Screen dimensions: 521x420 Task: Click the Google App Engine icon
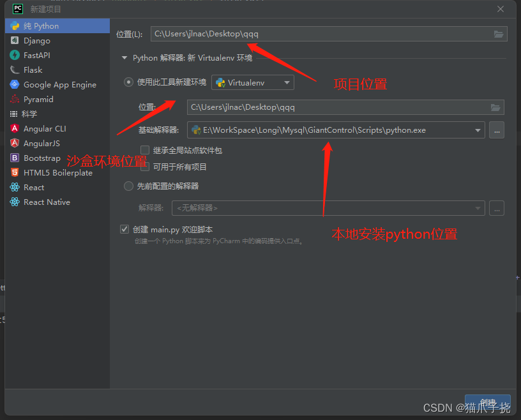[15, 84]
